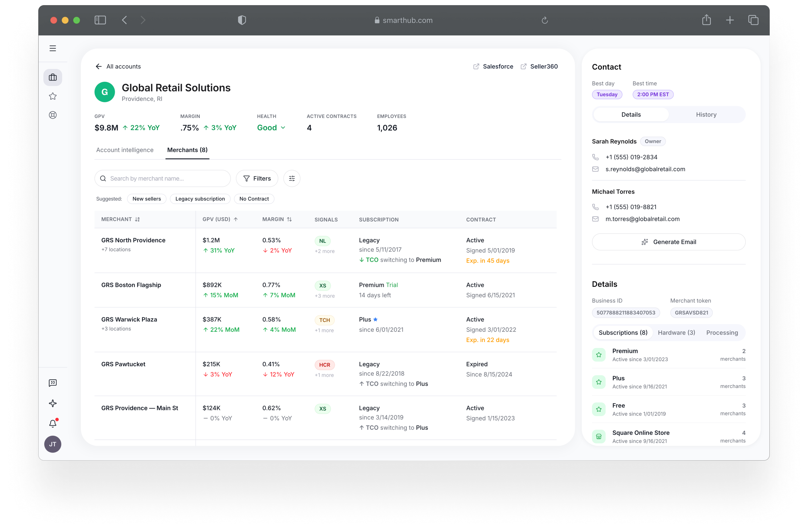Toggle GPV (USD) sort order
Viewport: 808px width, 532px height.
click(237, 219)
